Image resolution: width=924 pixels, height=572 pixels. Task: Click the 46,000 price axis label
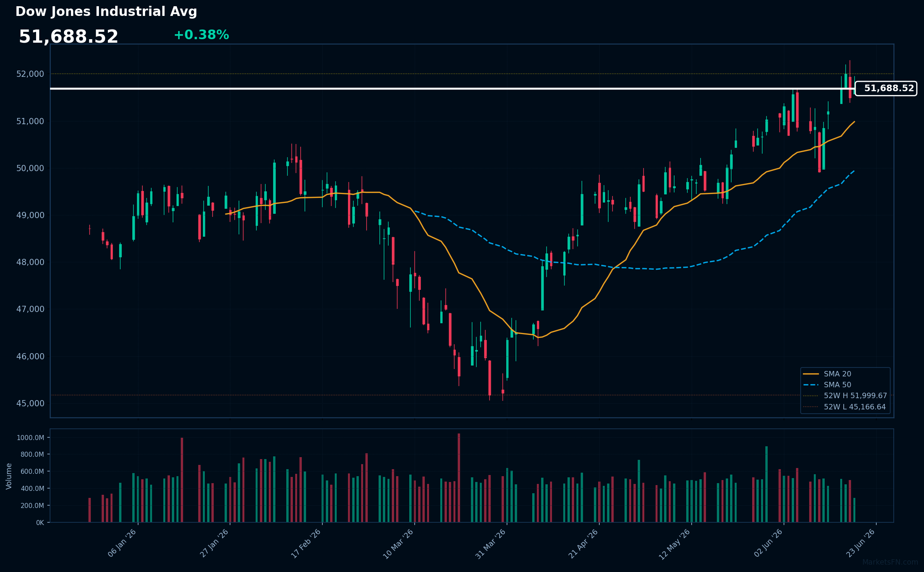tap(30, 357)
